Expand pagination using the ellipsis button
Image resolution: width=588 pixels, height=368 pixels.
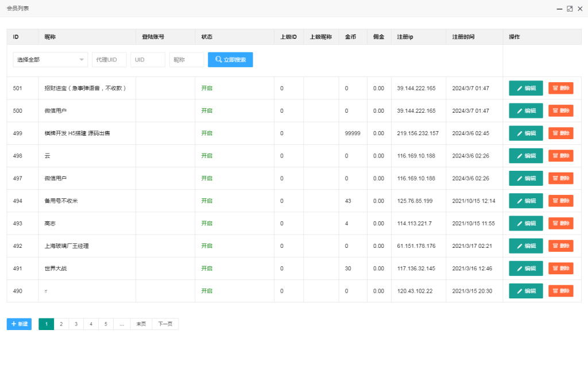click(x=122, y=324)
